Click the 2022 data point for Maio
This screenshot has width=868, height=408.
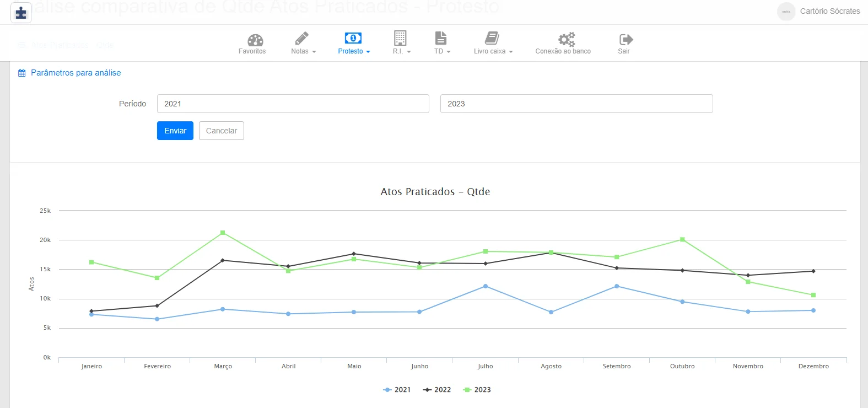(354, 254)
